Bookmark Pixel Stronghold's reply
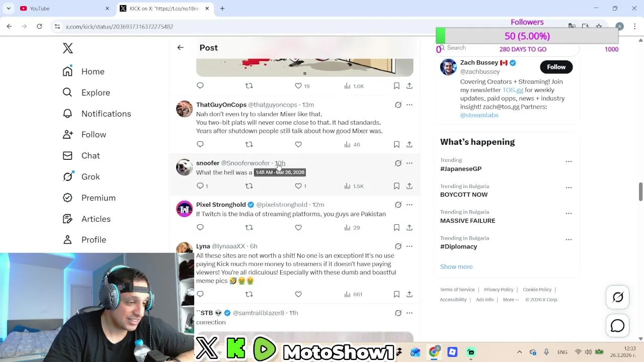The height and width of the screenshot is (362, 644). click(x=396, y=228)
